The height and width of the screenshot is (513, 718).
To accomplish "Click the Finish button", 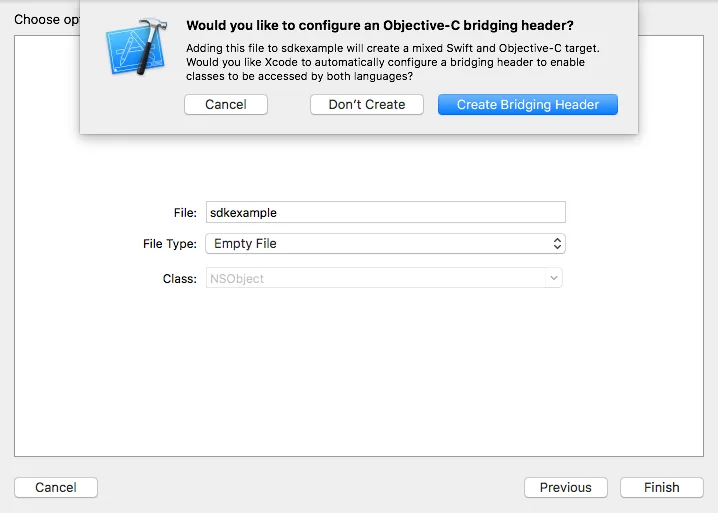I will point(662,487).
